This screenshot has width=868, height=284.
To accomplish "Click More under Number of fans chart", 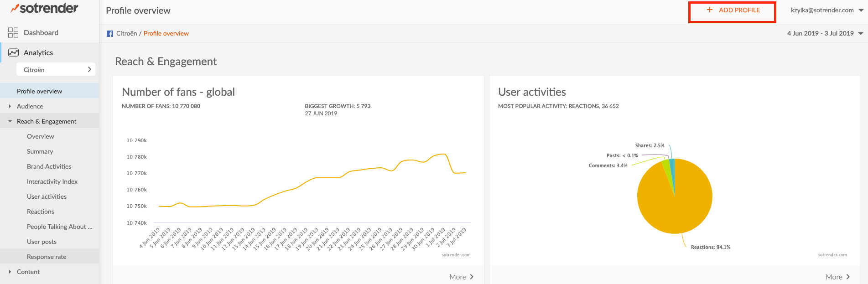I will point(461,277).
